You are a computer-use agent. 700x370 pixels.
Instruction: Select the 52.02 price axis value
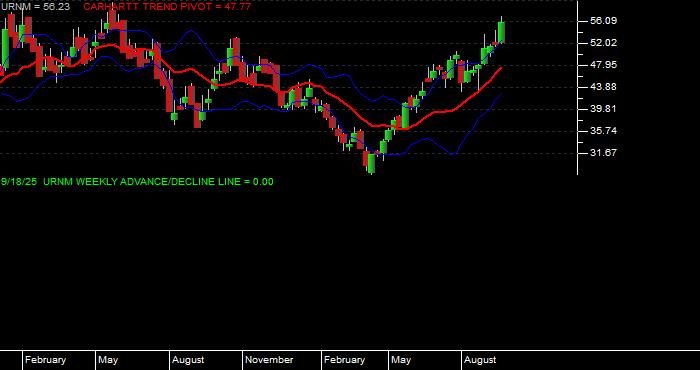click(x=603, y=43)
